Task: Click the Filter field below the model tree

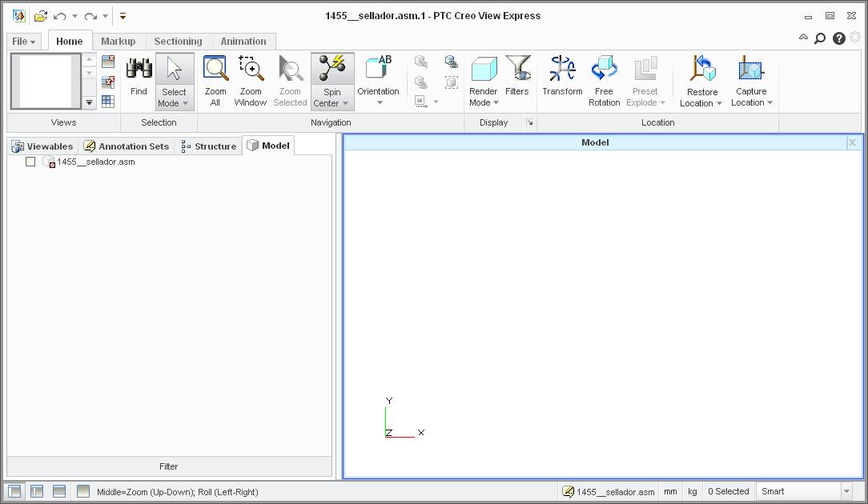Action: pyautogui.click(x=168, y=466)
